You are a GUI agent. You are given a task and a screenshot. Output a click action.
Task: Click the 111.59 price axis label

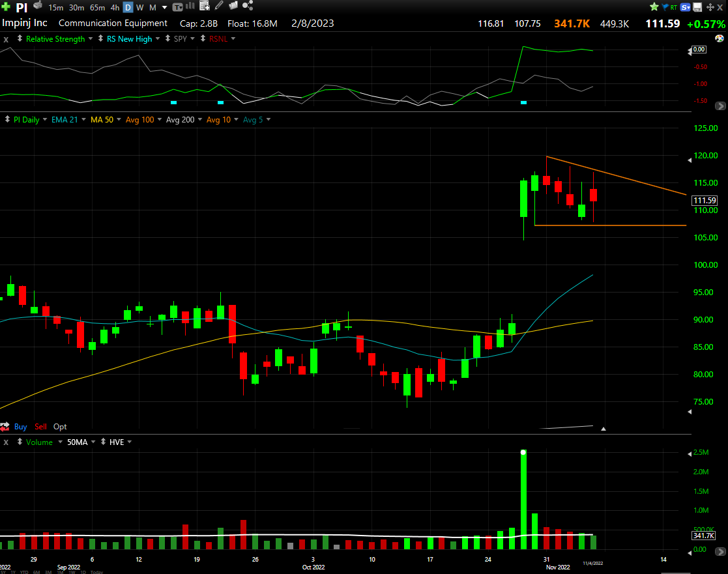click(x=705, y=201)
